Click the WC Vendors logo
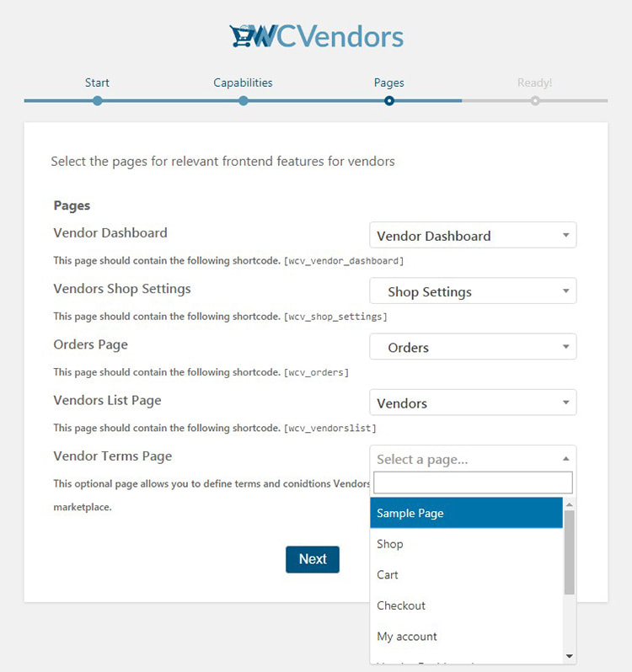Viewport: 632px width, 672px height. coord(317,35)
